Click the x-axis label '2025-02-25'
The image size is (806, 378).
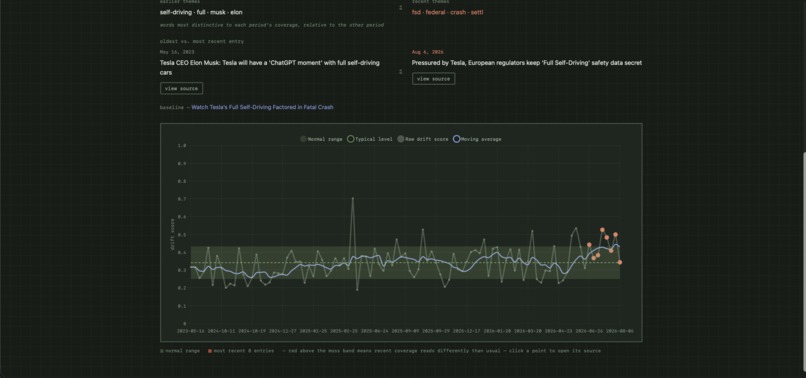pos(343,331)
